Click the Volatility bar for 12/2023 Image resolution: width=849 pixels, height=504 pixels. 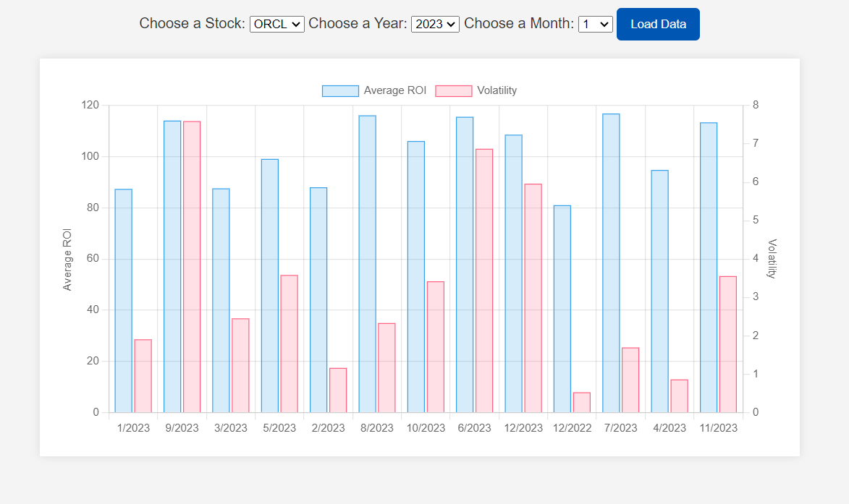click(x=533, y=299)
